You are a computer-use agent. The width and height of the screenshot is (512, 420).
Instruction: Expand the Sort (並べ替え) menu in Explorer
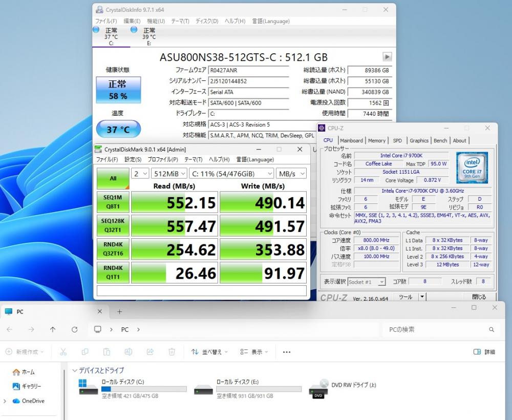pyautogui.click(x=209, y=352)
